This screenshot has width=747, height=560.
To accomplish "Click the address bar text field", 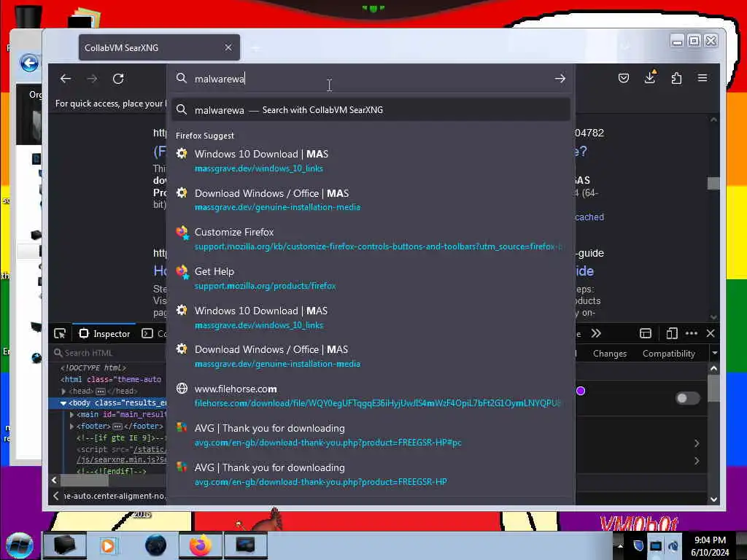I will tap(371, 79).
